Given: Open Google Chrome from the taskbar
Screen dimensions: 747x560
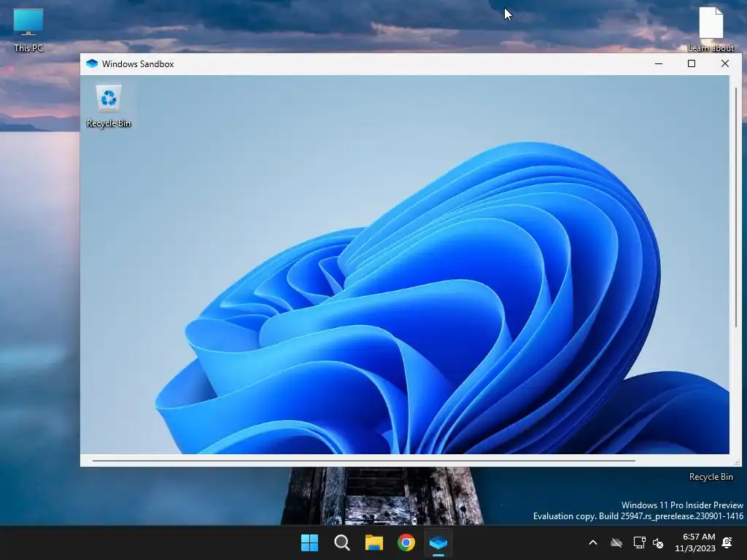Looking at the screenshot, I should 406,542.
